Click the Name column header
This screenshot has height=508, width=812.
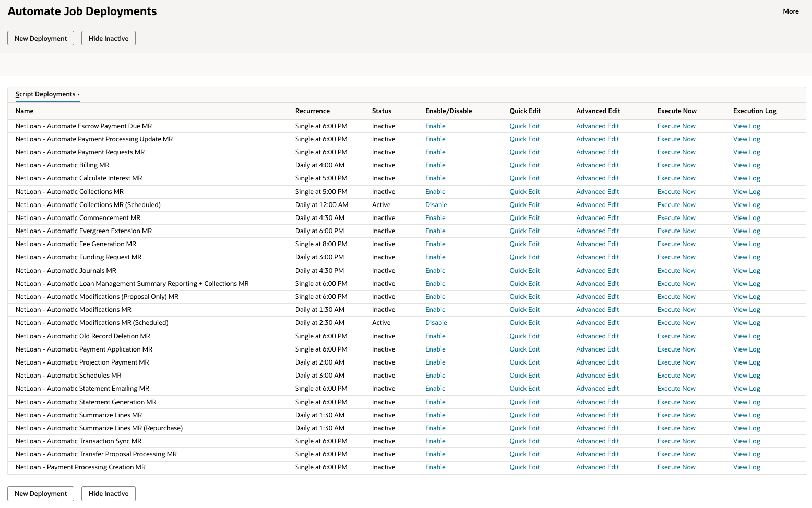tap(25, 111)
